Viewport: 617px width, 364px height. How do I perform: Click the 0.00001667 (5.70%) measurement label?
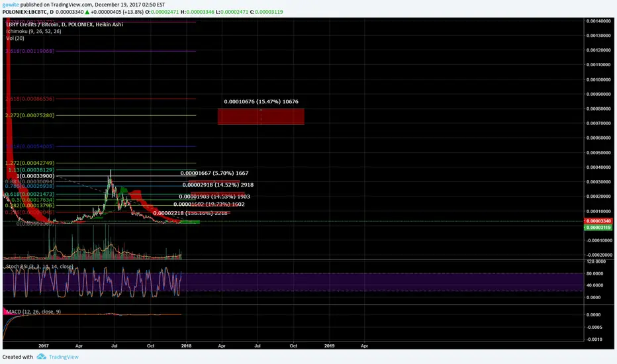tap(214, 173)
